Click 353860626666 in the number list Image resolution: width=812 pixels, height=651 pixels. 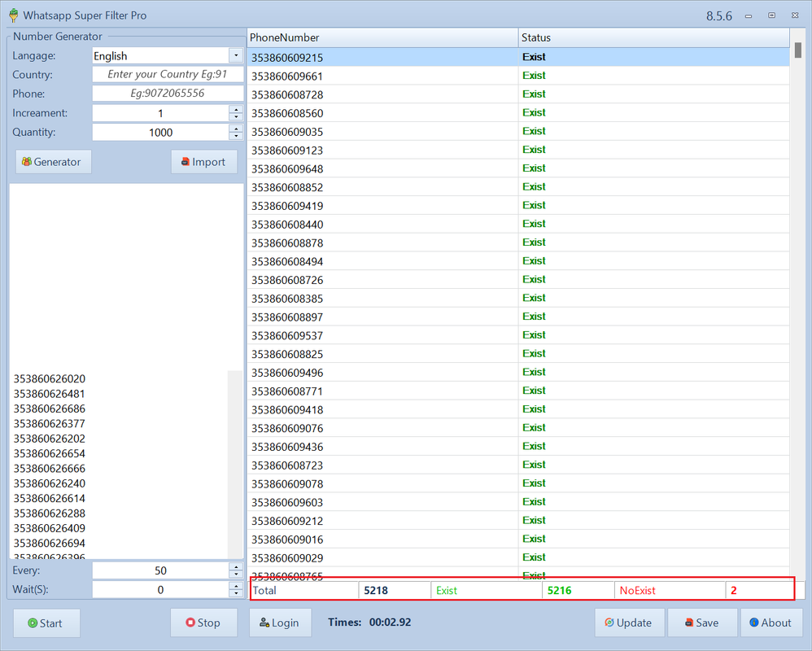(x=50, y=468)
